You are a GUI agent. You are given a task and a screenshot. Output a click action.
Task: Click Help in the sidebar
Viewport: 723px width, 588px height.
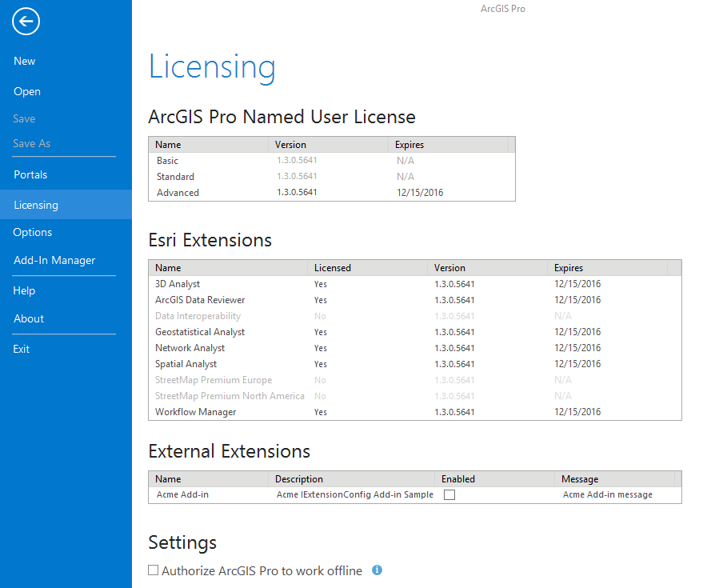pyautogui.click(x=24, y=290)
